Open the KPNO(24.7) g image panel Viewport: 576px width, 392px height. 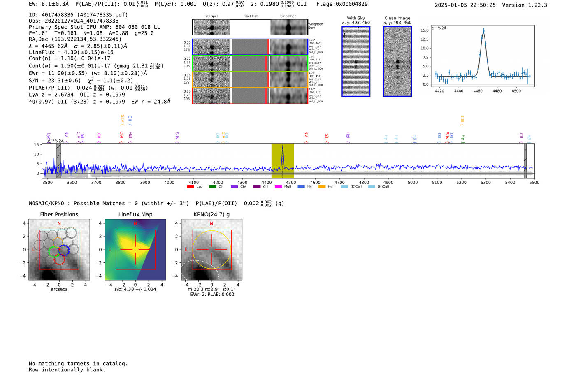[211, 249]
